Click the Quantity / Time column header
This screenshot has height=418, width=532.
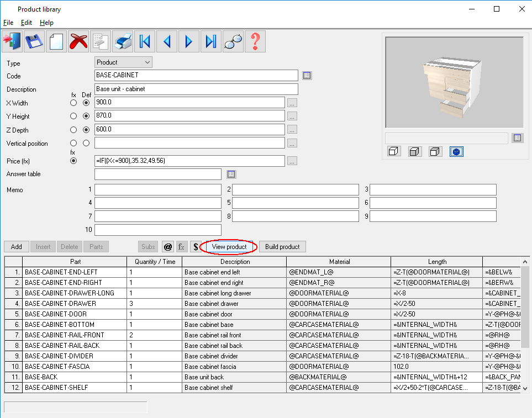point(155,262)
